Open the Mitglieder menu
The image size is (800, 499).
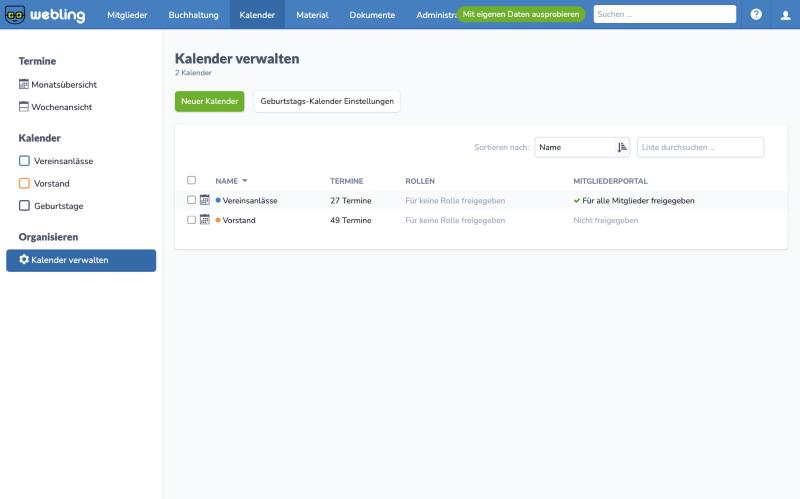(x=127, y=15)
